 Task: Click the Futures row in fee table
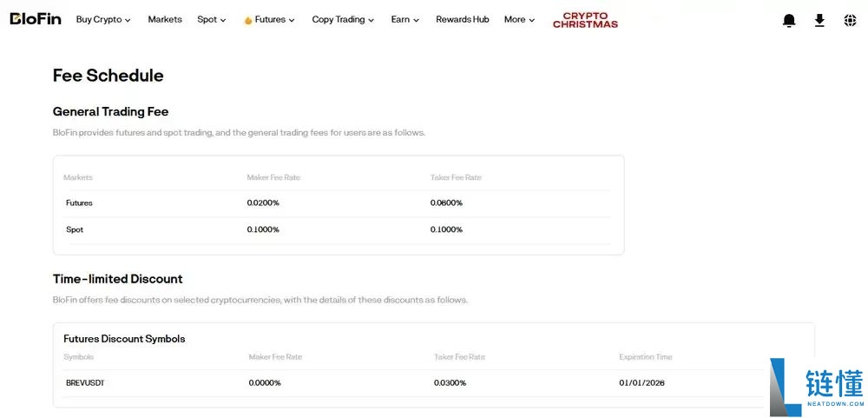tap(338, 203)
